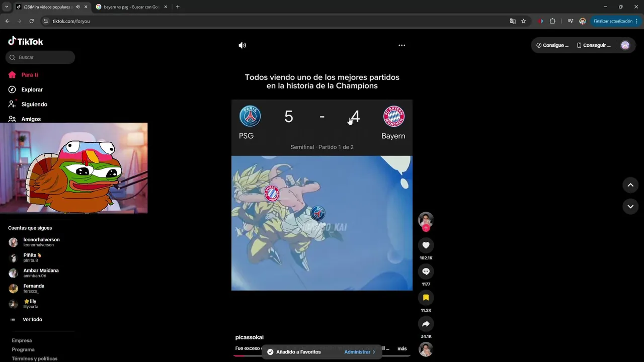Screen dimensions: 644x362
Task: Open Ambar Maidana followed account
Action: click(x=34, y=273)
